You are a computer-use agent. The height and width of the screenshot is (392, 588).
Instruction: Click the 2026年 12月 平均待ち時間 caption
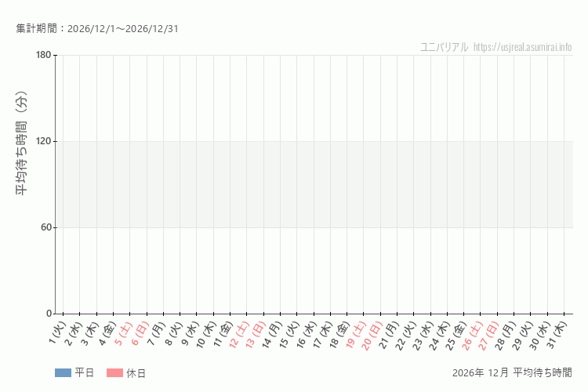pyautogui.click(x=512, y=373)
